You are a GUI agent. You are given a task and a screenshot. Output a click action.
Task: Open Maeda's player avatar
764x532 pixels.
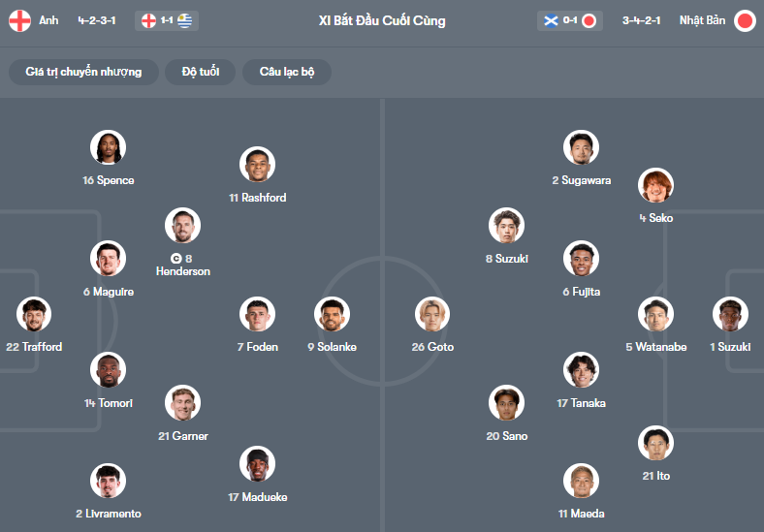point(581,482)
